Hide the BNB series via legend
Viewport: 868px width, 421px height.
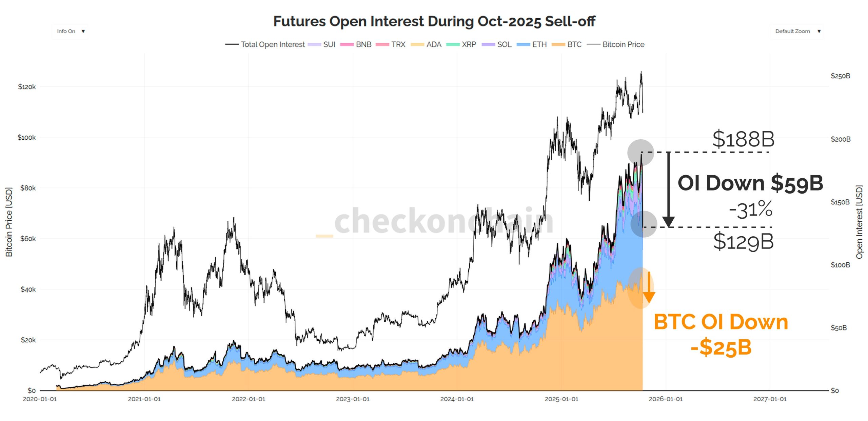(356, 44)
